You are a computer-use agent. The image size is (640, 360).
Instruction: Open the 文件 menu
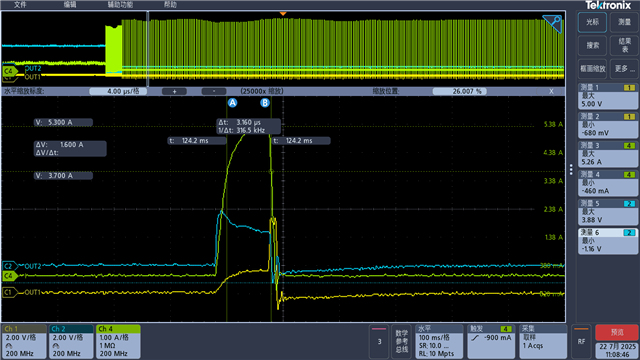click(x=20, y=4)
